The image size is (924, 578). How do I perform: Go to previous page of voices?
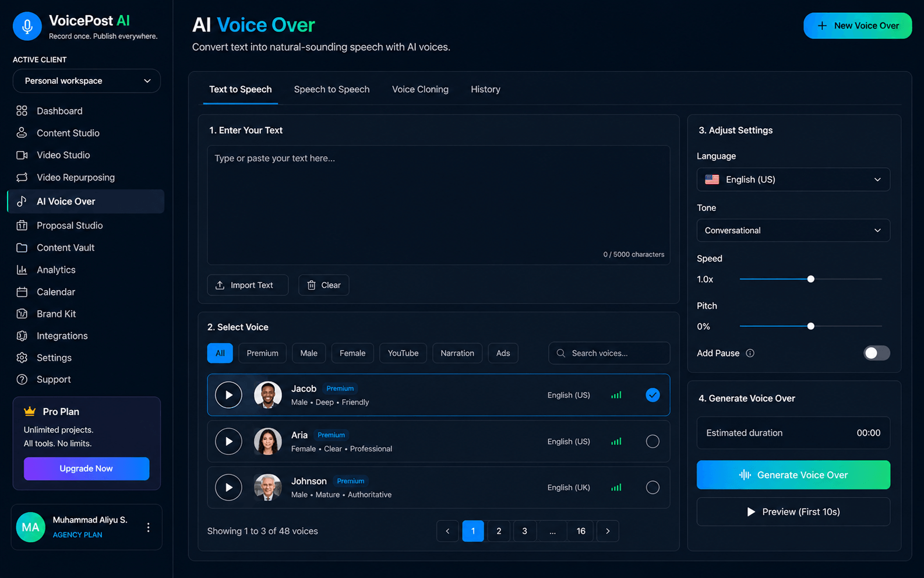(x=447, y=531)
